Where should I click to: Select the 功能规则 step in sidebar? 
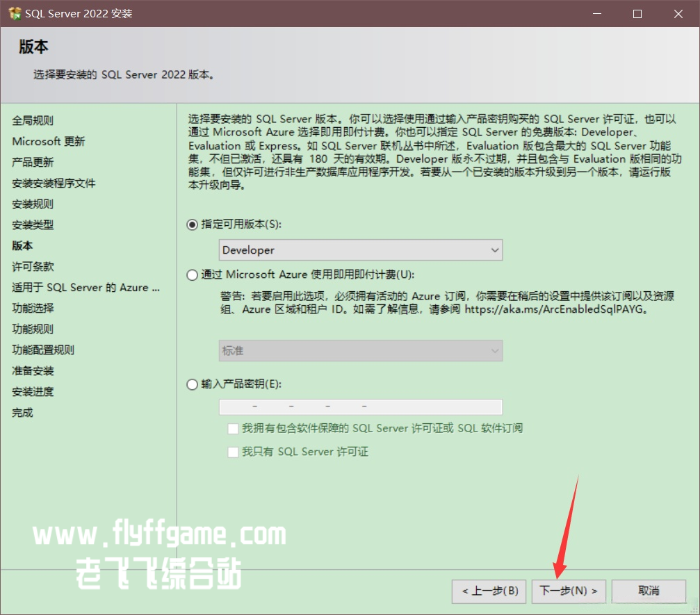tap(33, 329)
